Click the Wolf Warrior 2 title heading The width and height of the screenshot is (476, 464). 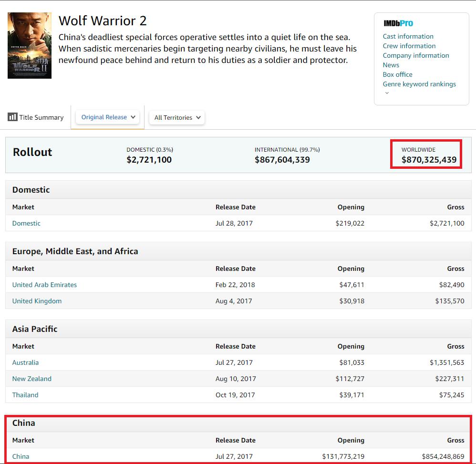(103, 21)
